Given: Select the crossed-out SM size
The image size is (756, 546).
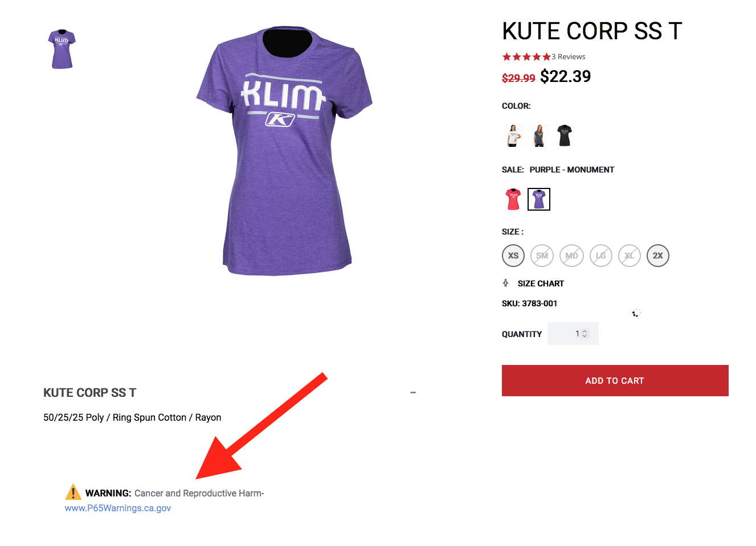Looking at the screenshot, I should click(542, 256).
